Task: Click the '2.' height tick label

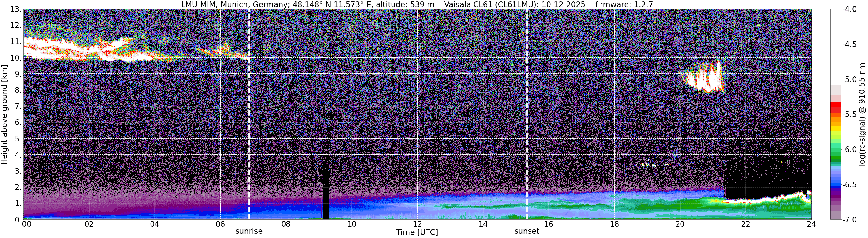Action: (x=18, y=187)
